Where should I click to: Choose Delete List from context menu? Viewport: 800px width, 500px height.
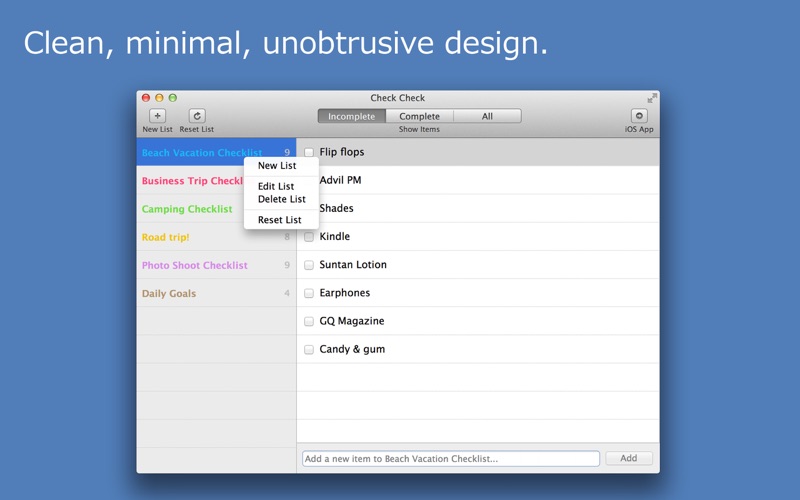(281, 199)
